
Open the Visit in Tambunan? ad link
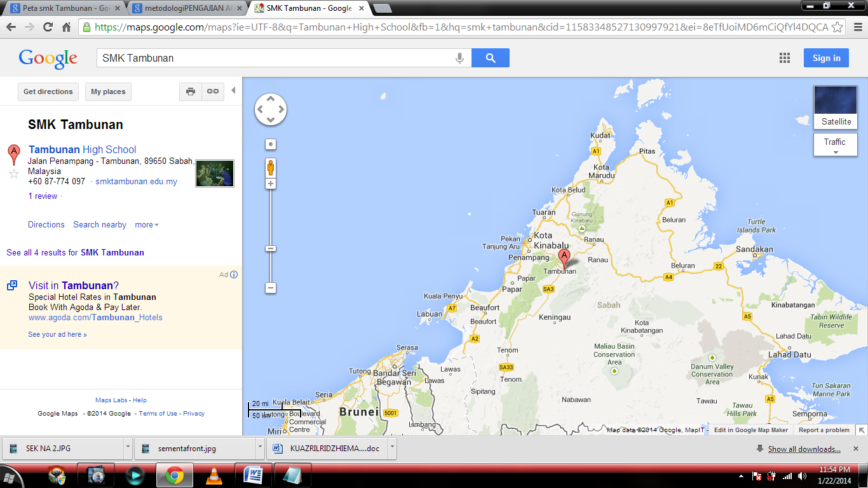click(x=74, y=285)
